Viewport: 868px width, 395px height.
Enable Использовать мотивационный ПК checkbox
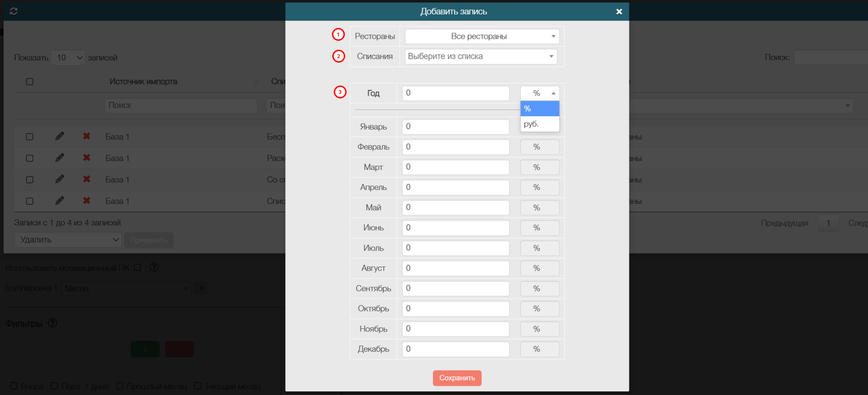point(137,267)
